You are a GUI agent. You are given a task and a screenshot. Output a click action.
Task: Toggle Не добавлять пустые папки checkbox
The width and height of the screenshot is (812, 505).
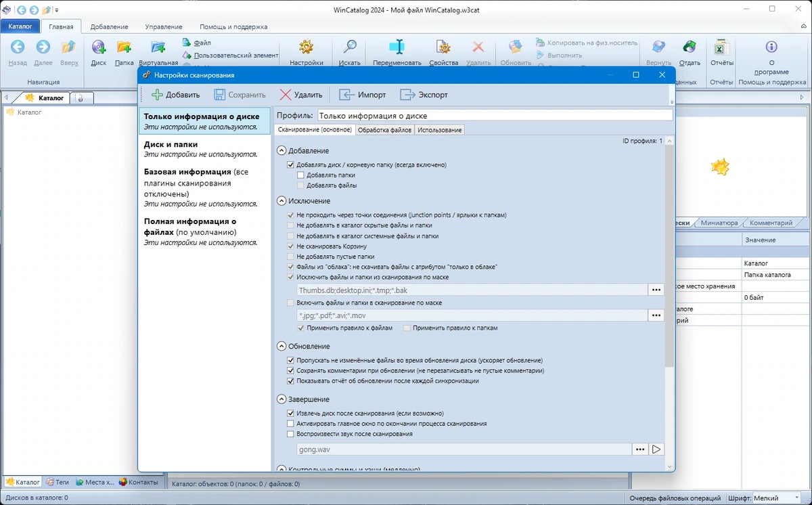291,257
